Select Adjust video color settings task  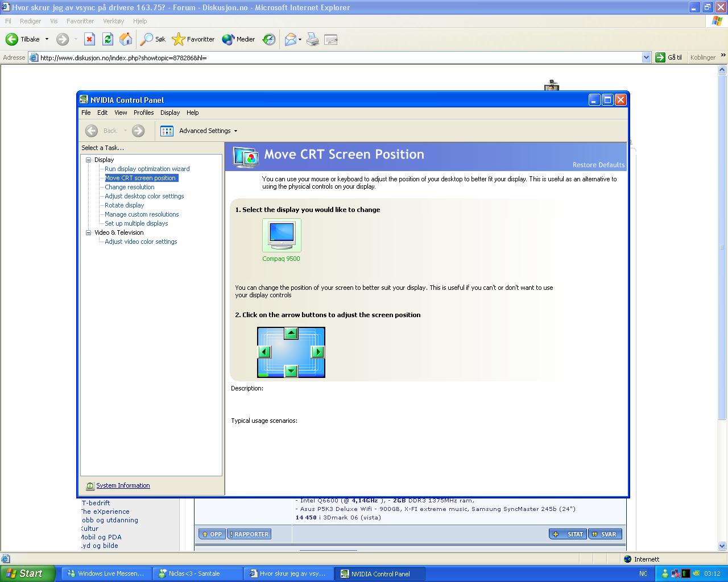141,242
